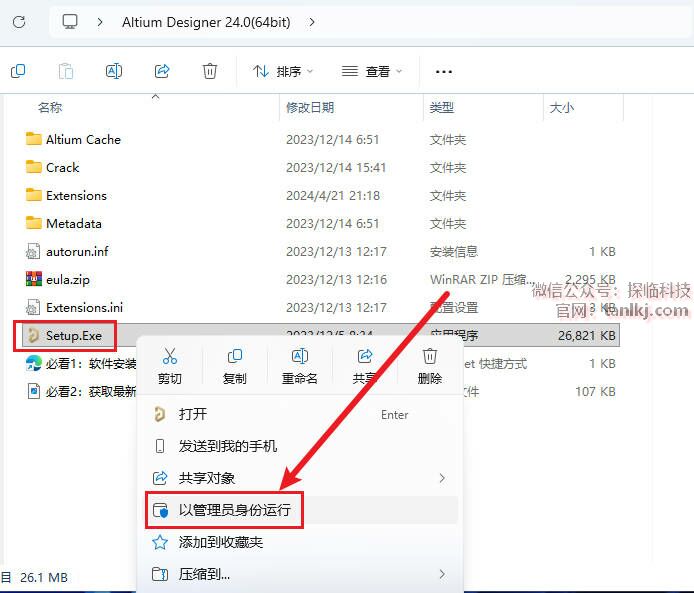
Task: Sort by the 类型 column header
Action: tap(442, 108)
